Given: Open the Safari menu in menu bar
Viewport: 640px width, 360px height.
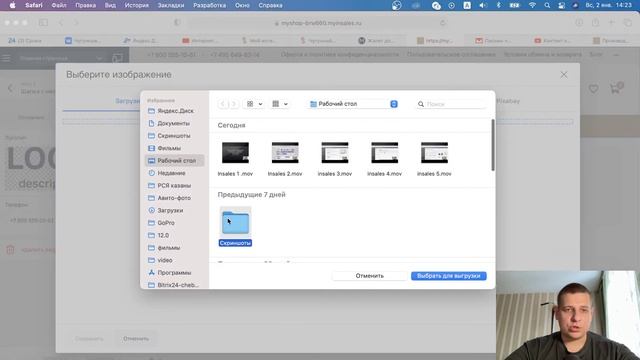Looking at the screenshot, I should coord(34,5).
